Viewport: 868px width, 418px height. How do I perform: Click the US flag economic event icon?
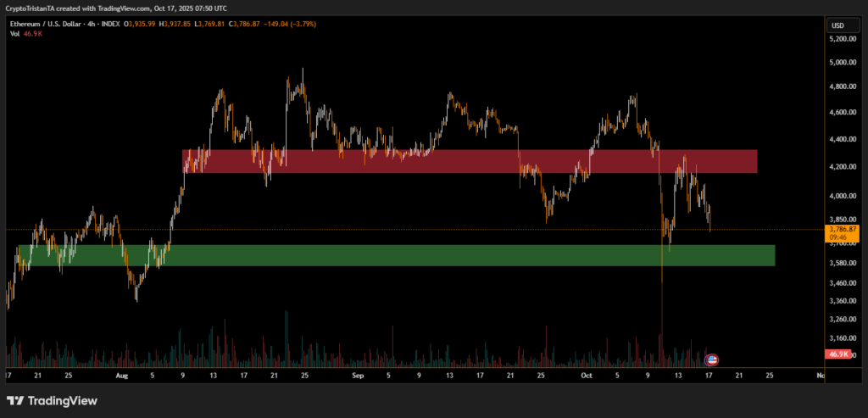point(712,359)
